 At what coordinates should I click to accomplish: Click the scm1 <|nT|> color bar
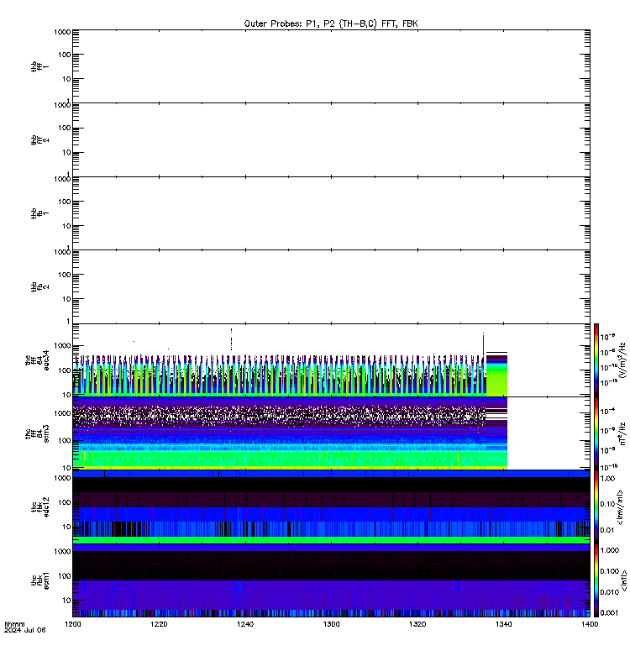(596, 580)
